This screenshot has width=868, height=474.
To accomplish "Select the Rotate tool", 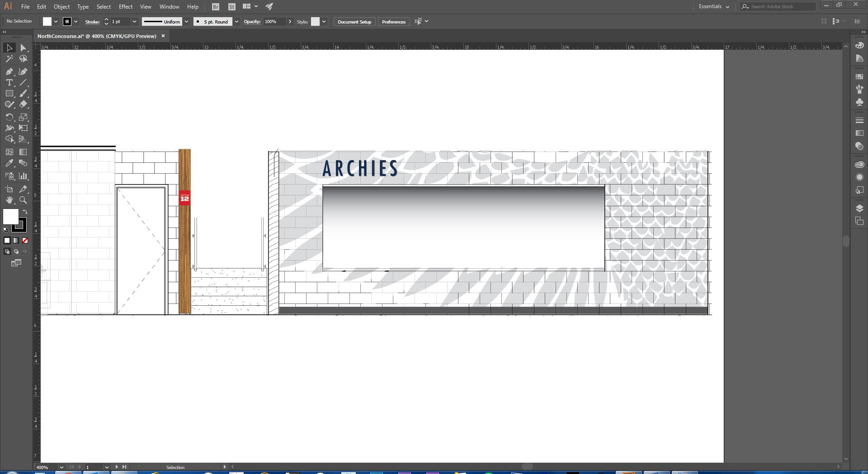I will (9, 117).
